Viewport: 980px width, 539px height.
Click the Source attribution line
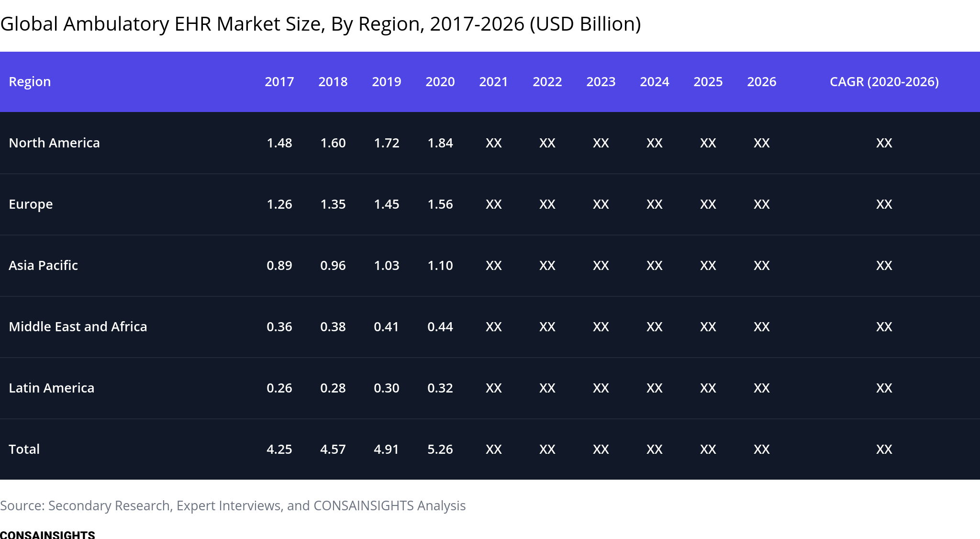pyautogui.click(x=233, y=505)
